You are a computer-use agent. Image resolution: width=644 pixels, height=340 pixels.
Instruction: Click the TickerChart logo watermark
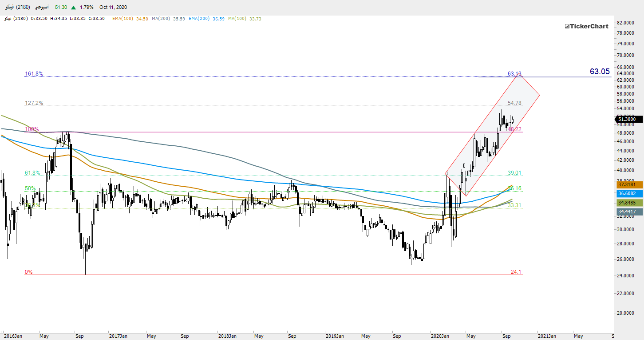(x=586, y=26)
